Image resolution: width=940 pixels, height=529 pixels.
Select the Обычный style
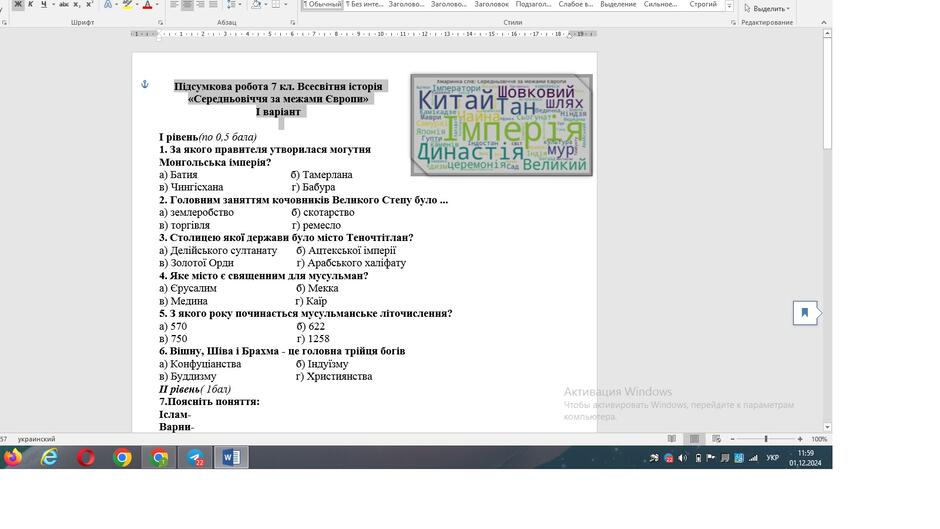click(323, 4)
